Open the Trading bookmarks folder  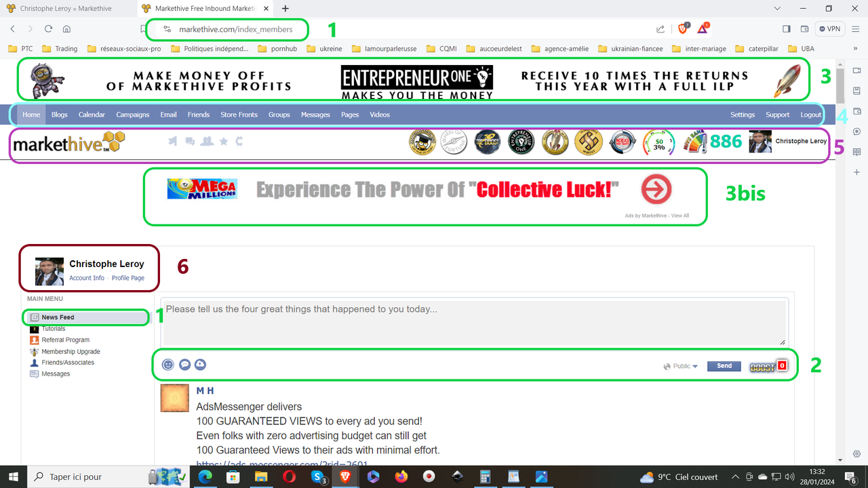point(60,49)
